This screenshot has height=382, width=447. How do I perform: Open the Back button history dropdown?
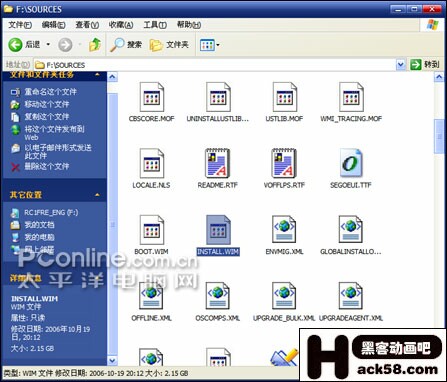point(48,44)
